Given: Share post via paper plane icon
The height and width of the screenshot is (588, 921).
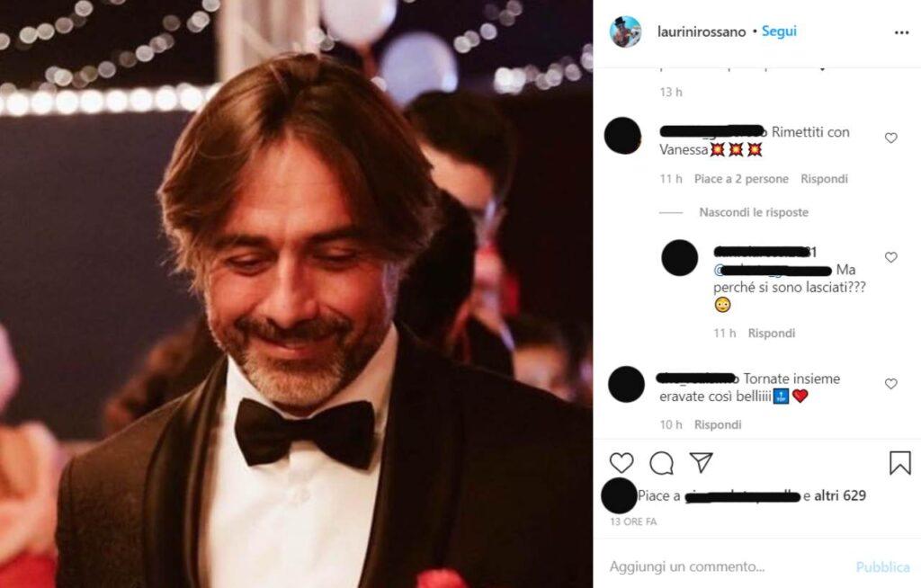Looking at the screenshot, I should 701,463.
